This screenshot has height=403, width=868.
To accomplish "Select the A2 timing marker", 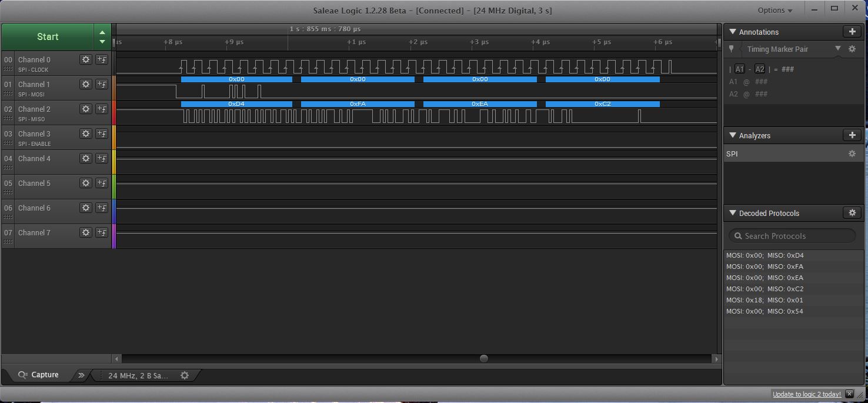I will click(760, 69).
